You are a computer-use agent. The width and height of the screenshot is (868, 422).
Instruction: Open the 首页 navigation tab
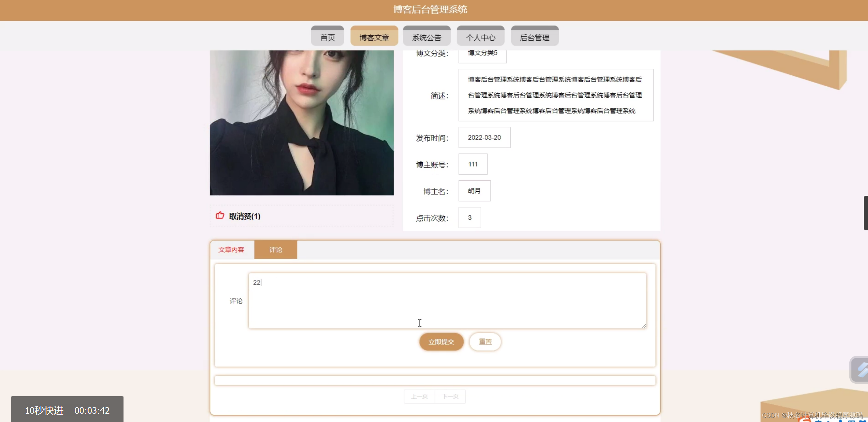pos(327,36)
